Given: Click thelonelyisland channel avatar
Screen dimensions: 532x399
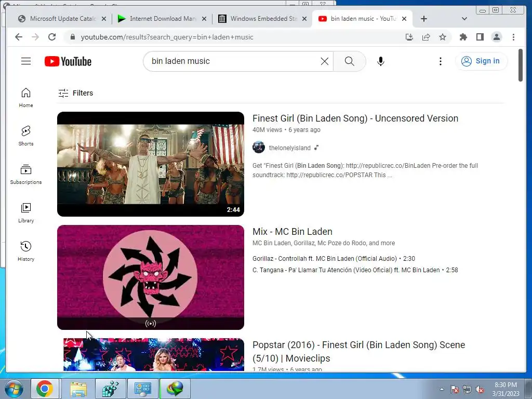Looking at the screenshot, I should (x=259, y=147).
